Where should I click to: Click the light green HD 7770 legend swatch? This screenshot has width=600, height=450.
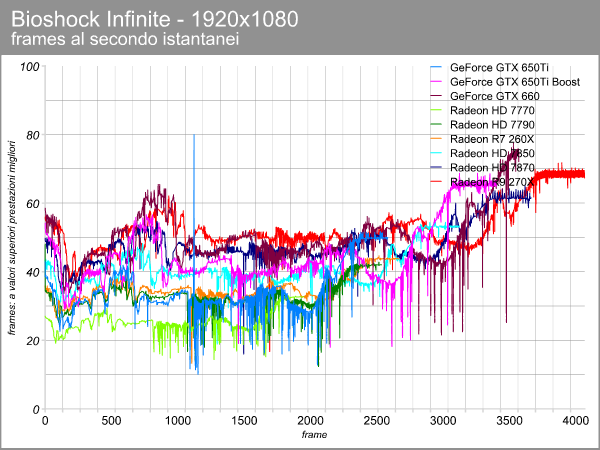point(436,111)
